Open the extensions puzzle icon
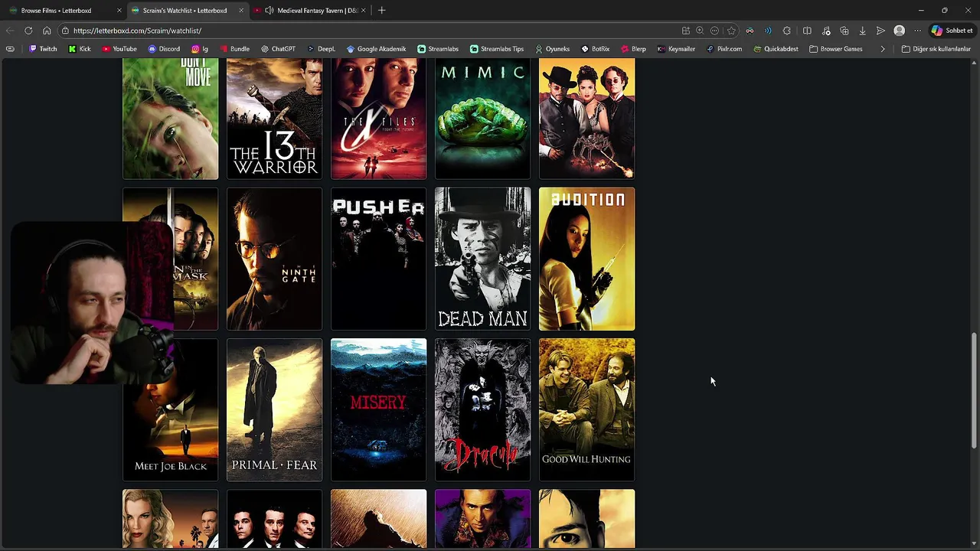Screen dimensions: 980x551 click(787, 31)
